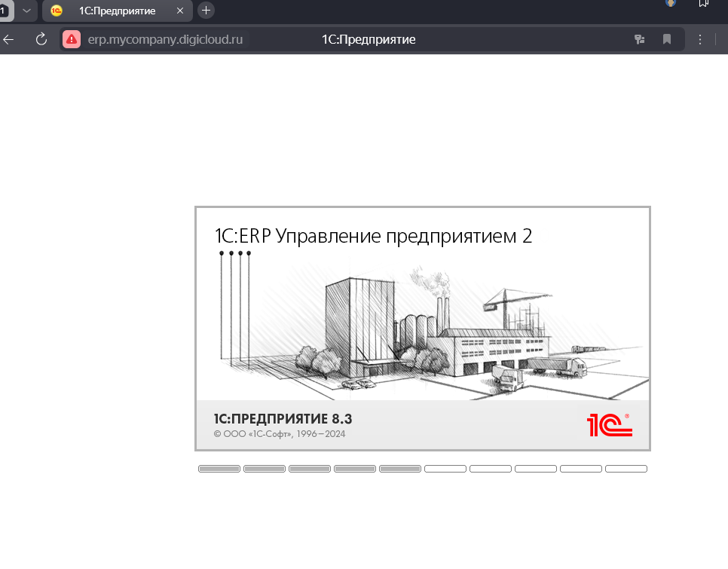Open the browser profile avatar
Image resolution: width=728 pixels, height=569 pixels.
click(670, 4)
